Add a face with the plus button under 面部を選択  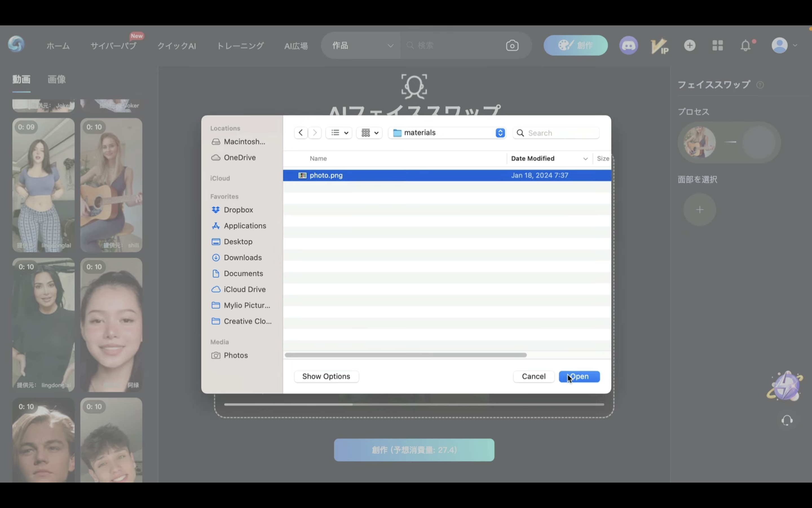(x=700, y=210)
